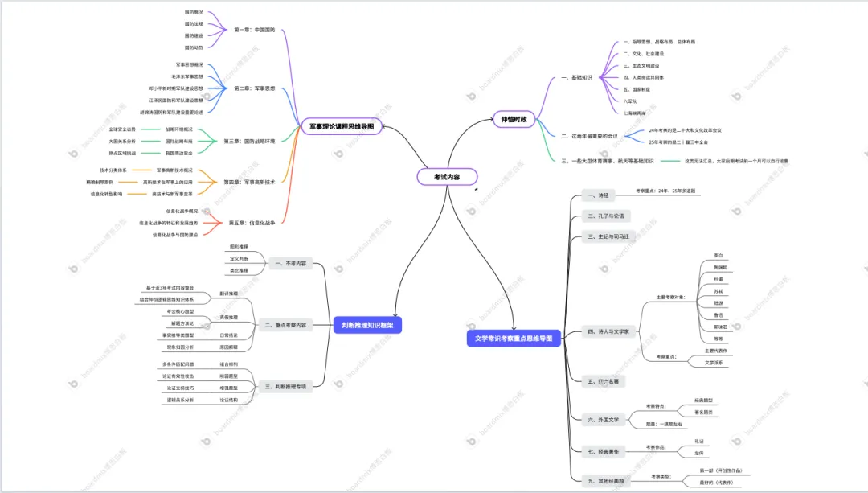This screenshot has height=493, width=868.
Task: Select the central node 考试内容
Action: point(447,177)
